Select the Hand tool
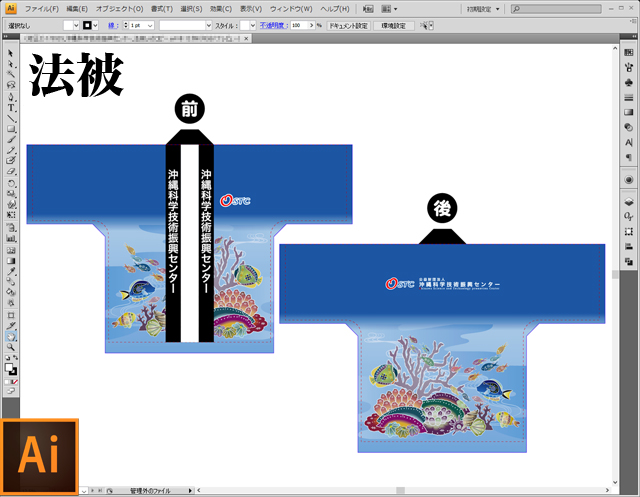 pyautogui.click(x=11, y=337)
